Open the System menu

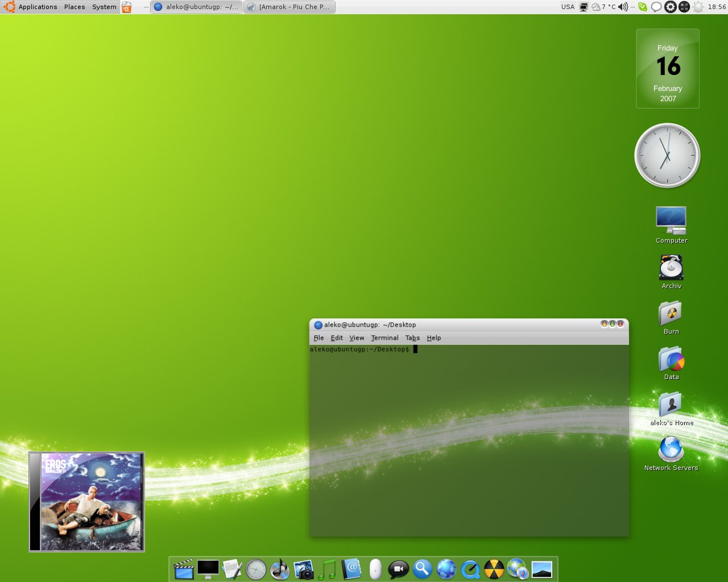coord(104,7)
